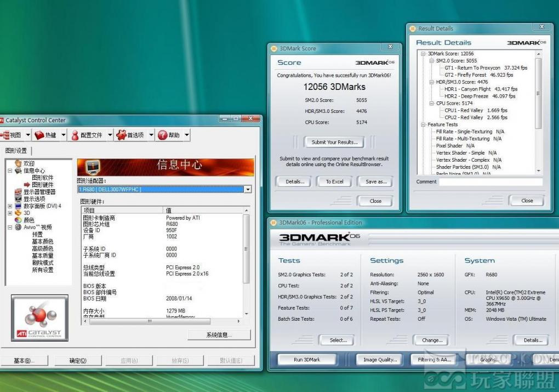Click the help (帮助) question mark icon

pyautogui.click(x=163, y=135)
